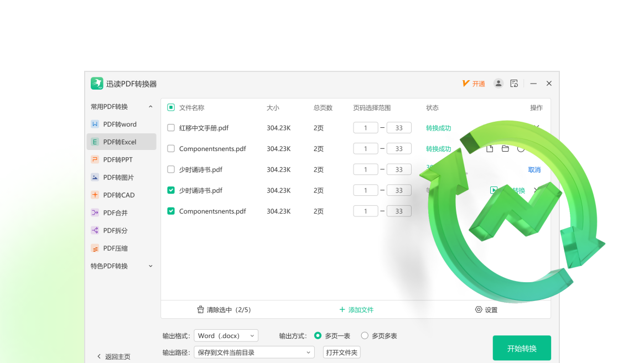Switch to PDF转图片 mode
Image resolution: width=644 pixels, height=363 pixels.
click(x=122, y=177)
